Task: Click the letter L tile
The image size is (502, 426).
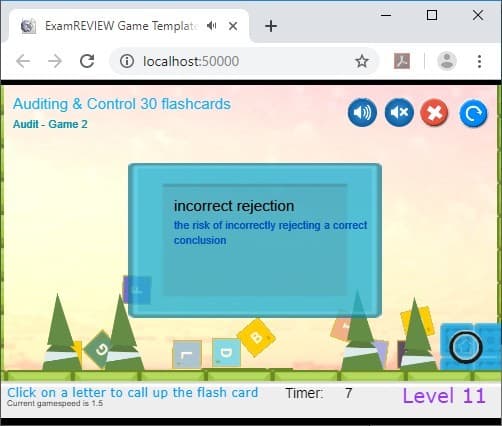Action: (x=187, y=355)
